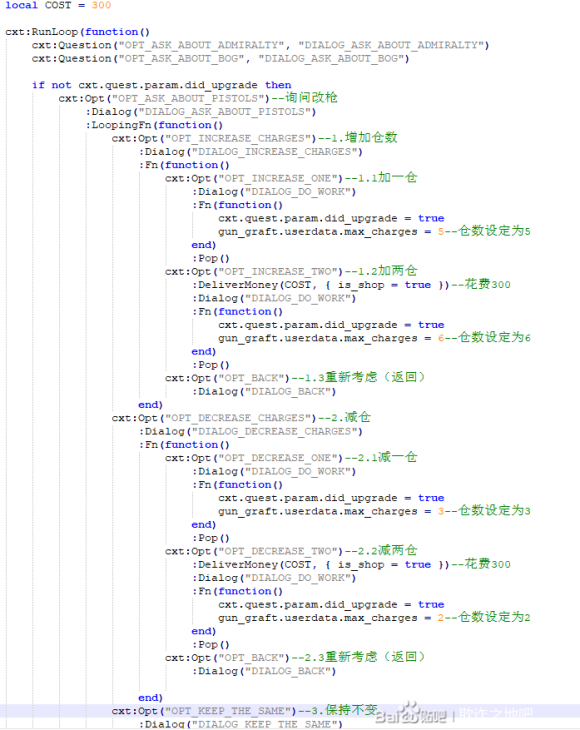The width and height of the screenshot is (580, 730).
Task: Click the line setting max_charges to 3
Action: click(374, 511)
